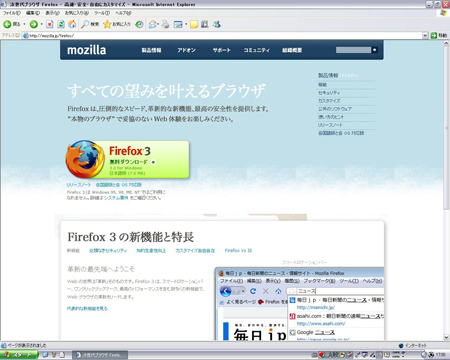This screenshot has width=450, height=360.
Task: Click the セキュリティ sidebar link
Action: pyautogui.click(x=329, y=93)
